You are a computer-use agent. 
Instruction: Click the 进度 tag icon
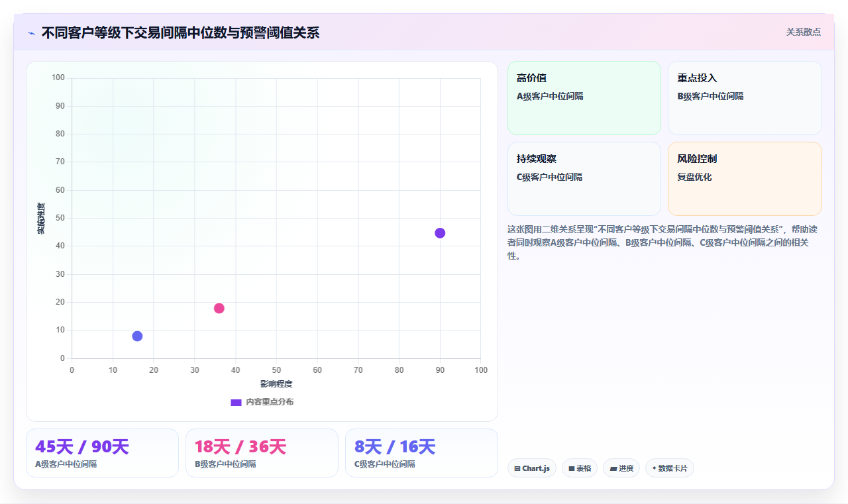(x=613, y=468)
